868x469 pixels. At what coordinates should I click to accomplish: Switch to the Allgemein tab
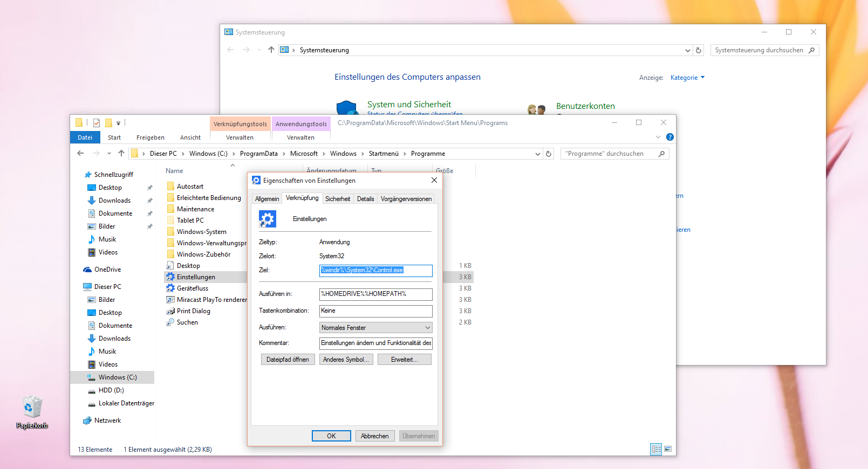[x=267, y=199]
